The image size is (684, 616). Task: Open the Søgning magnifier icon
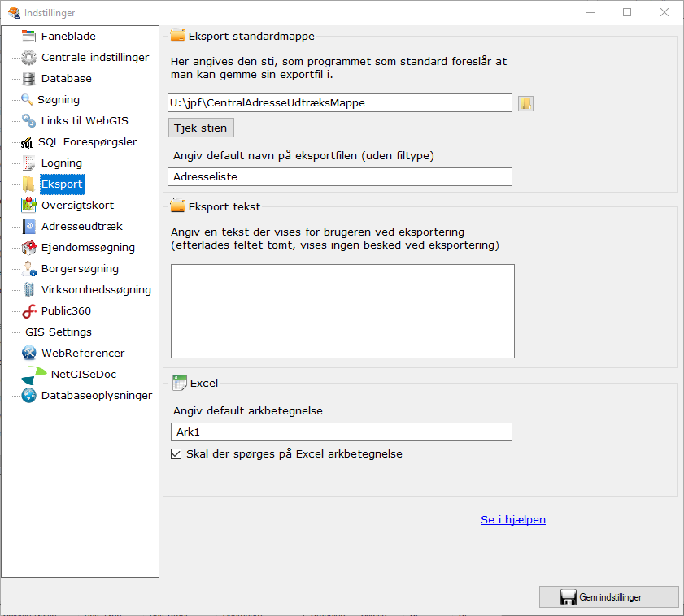(x=27, y=100)
